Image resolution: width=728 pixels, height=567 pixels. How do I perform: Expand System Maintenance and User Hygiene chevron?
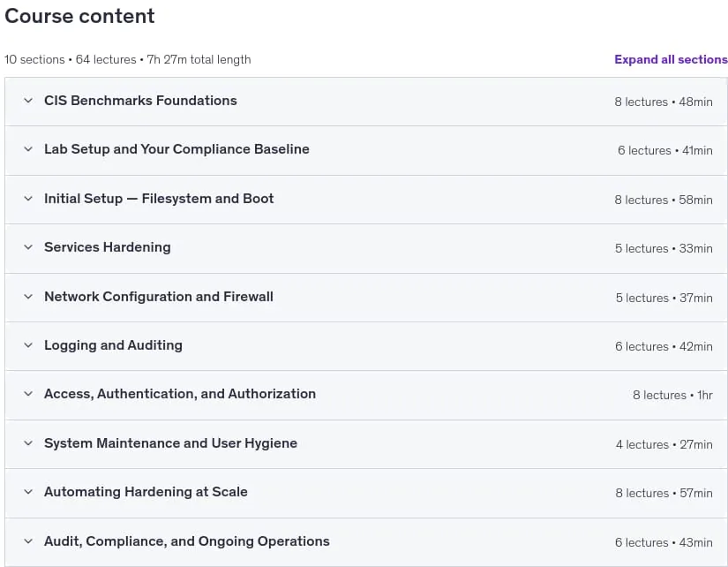[28, 442]
